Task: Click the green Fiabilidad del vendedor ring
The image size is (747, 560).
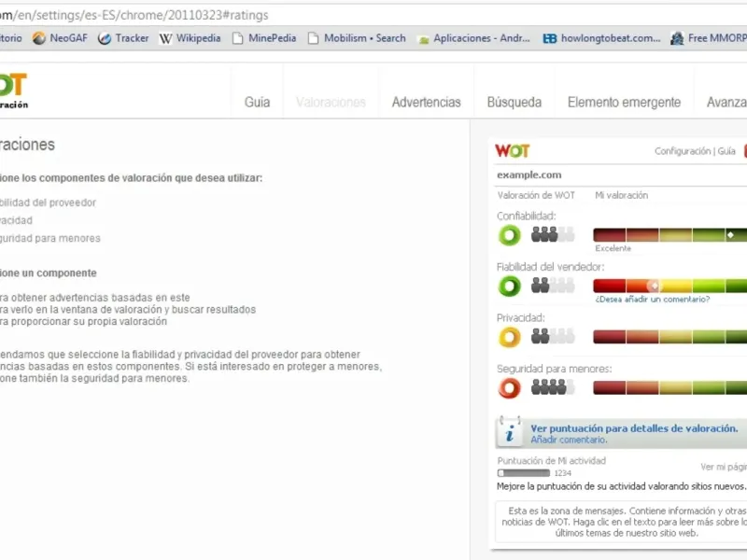Action: (509, 287)
